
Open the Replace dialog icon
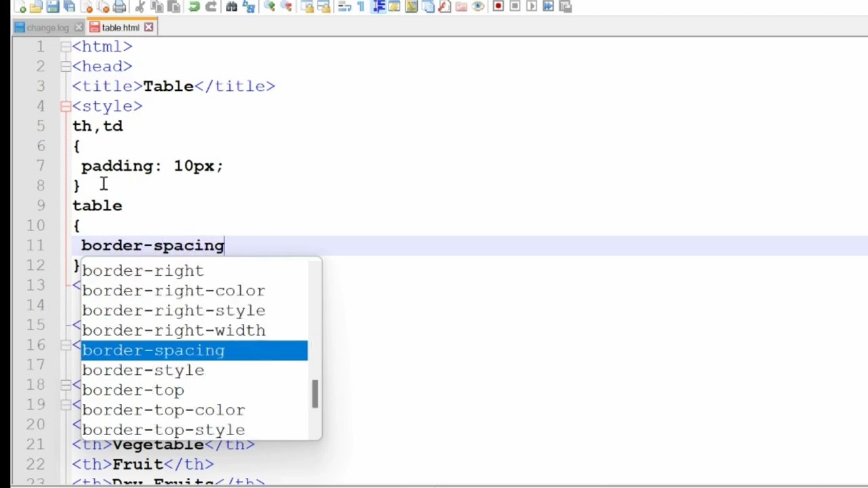click(248, 7)
